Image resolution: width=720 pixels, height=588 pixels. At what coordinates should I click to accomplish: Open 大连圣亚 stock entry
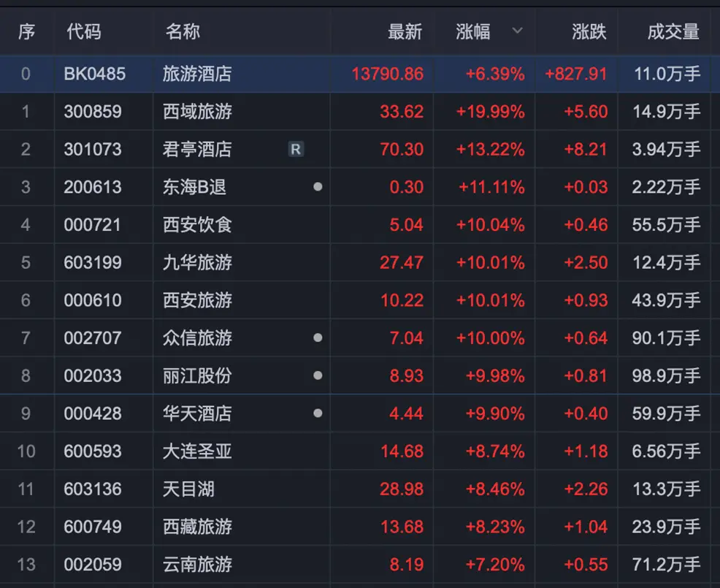[360, 451]
